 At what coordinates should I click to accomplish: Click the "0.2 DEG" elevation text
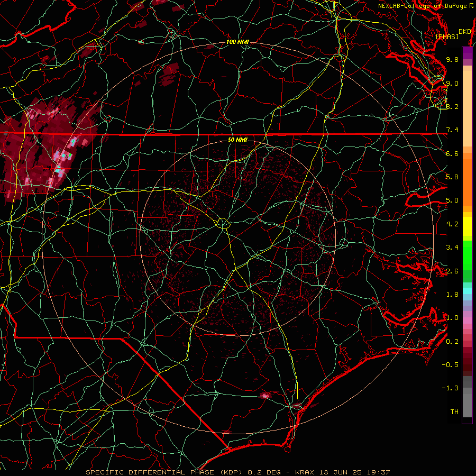264,472
